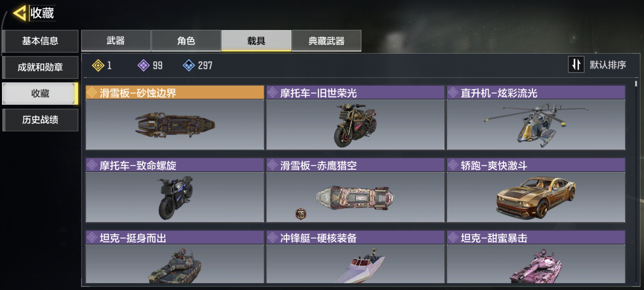Viewport: 644px width, 290px height.
Task: Click the yellow back arrow icon
Action: [19, 13]
